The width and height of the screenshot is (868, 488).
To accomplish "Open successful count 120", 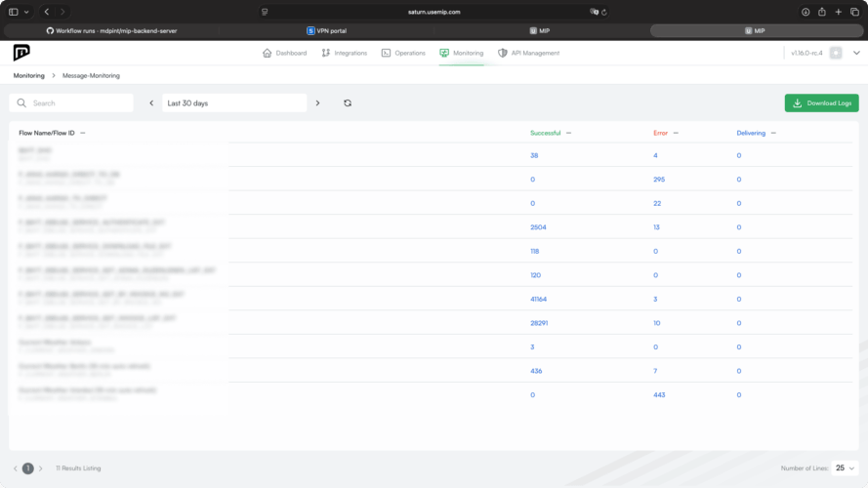I will [x=535, y=275].
